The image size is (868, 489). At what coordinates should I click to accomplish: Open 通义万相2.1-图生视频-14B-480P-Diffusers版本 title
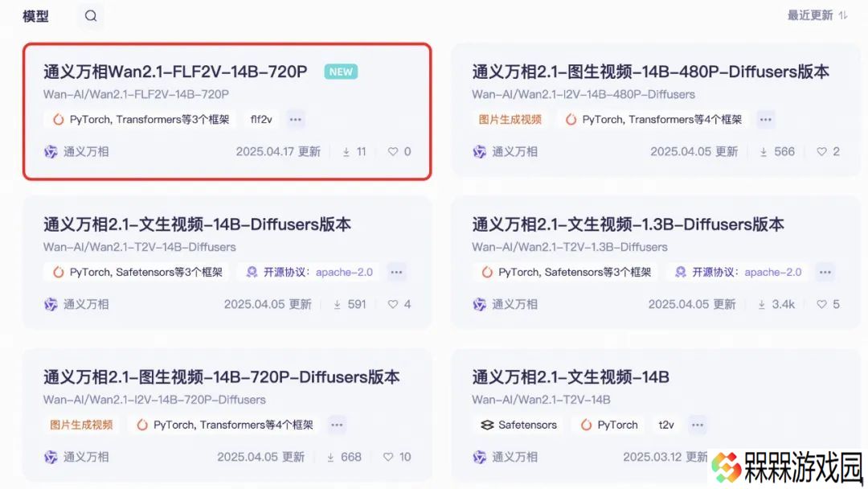coord(650,72)
